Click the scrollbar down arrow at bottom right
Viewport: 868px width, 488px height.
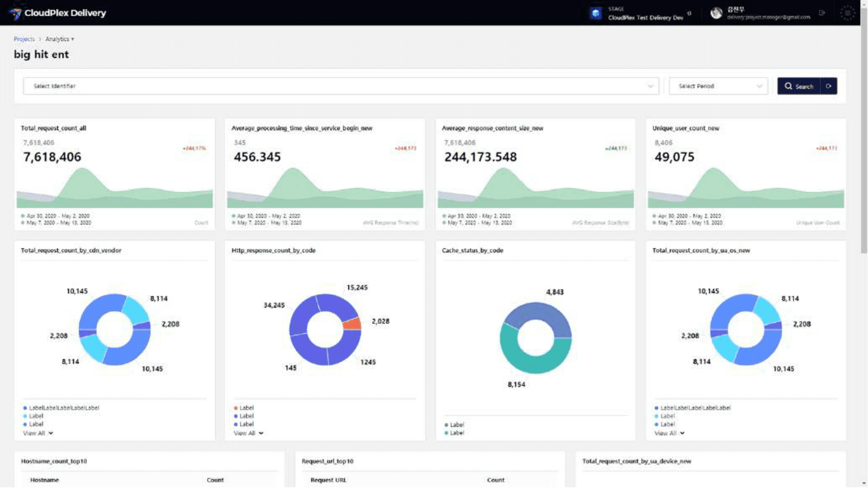pos(864,484)
